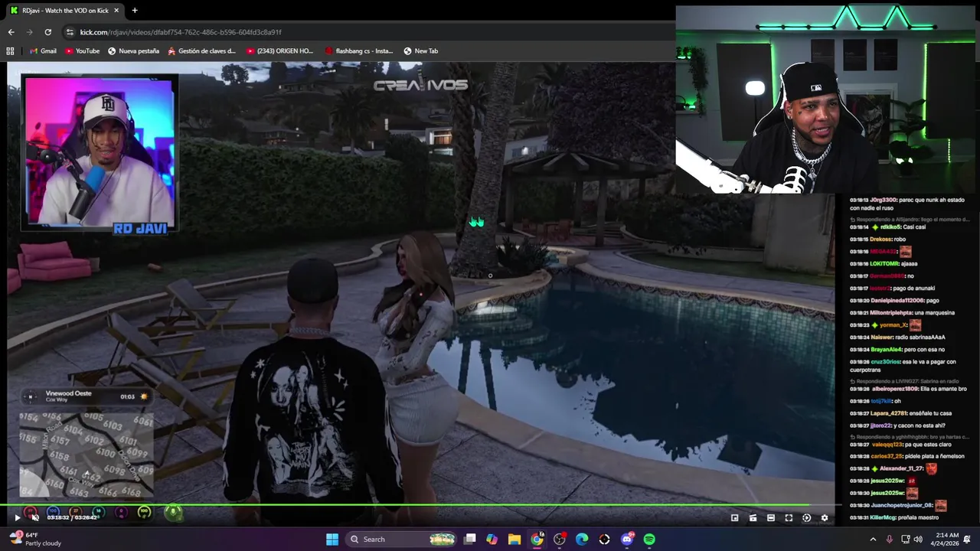The width and height of the screenshot is (980, 551).
Task: Click the microphone icon in system tray
Action: [x=890, y=540]
